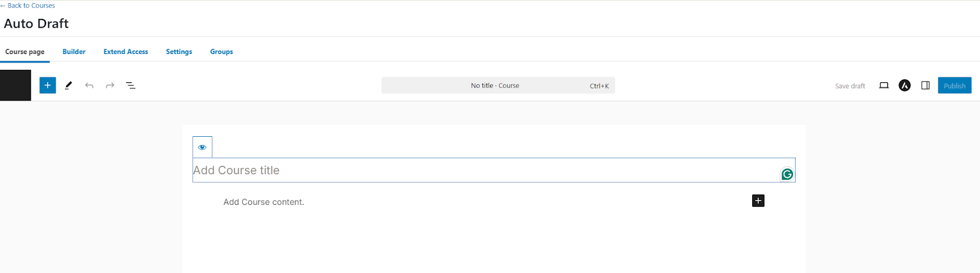This screenshot has width=980, height=273.
Task: Click the black square icon at top left
Action: pyautogui.click(x=15, y=85)
